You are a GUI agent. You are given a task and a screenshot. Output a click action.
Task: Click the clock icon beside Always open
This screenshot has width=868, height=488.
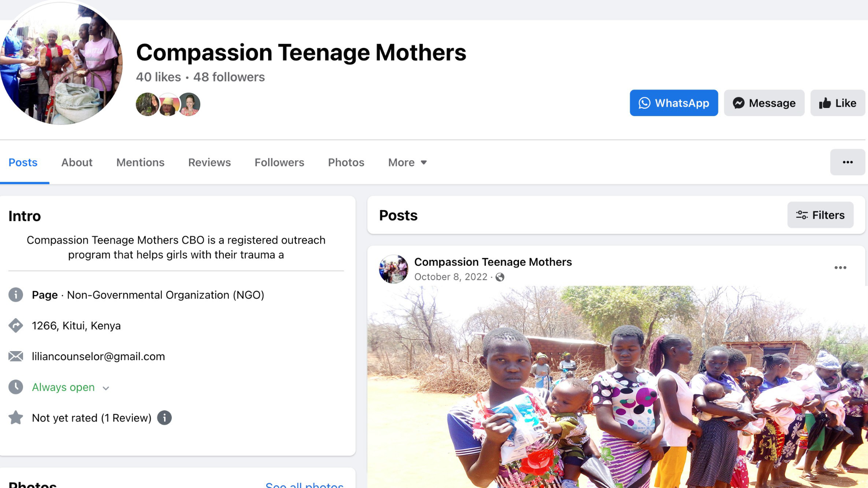[16, 387]
